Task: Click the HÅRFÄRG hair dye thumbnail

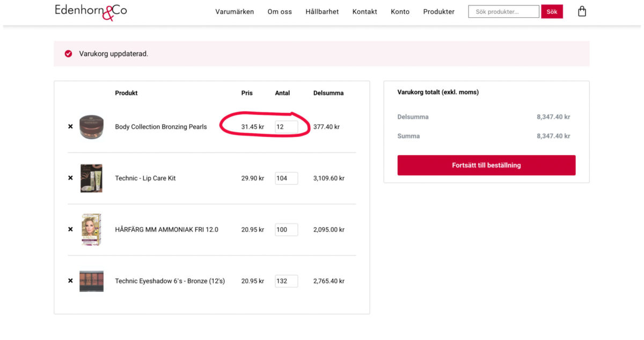Action: (x=91, y=229)
